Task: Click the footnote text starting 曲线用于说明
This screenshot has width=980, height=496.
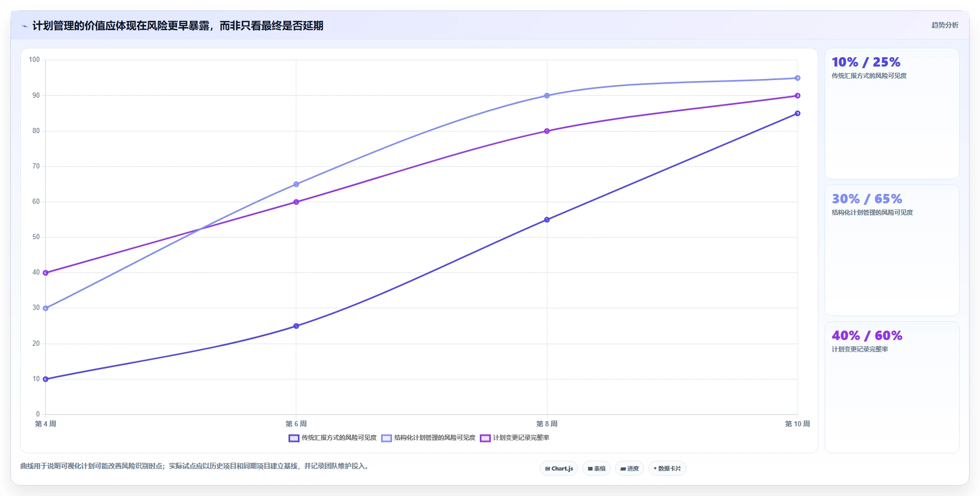Action: coord(195,466)
